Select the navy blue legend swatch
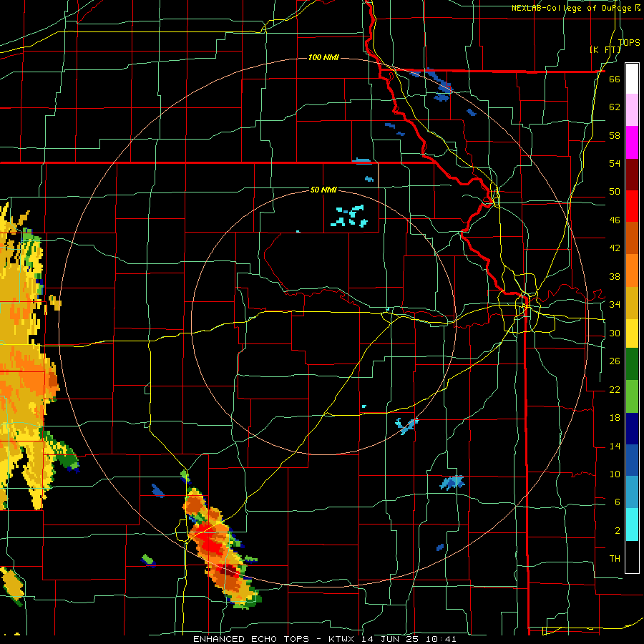This screenshot has height=644, width=644. (x=632, y=429)
